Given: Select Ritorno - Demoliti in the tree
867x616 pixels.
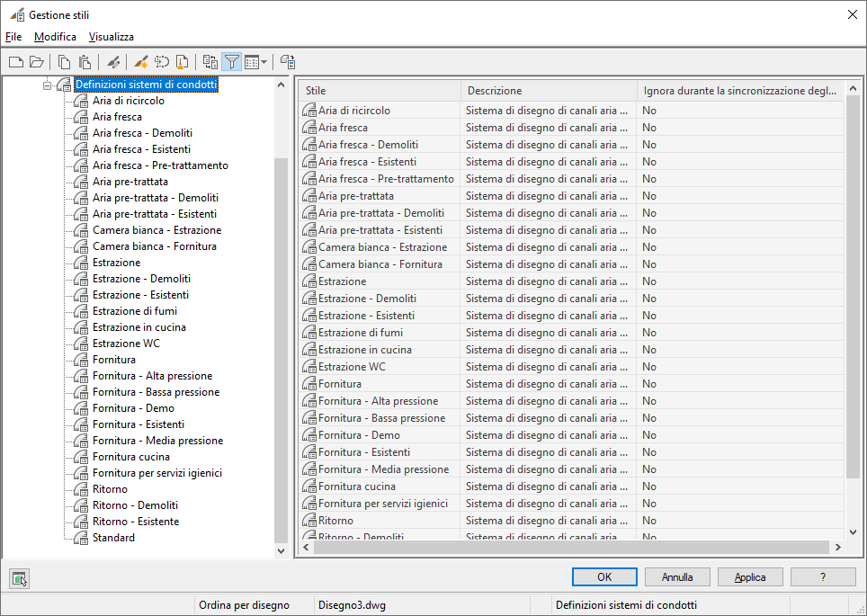Looking at the screenshot, I should pyautogui.click(x=136, y=505).
